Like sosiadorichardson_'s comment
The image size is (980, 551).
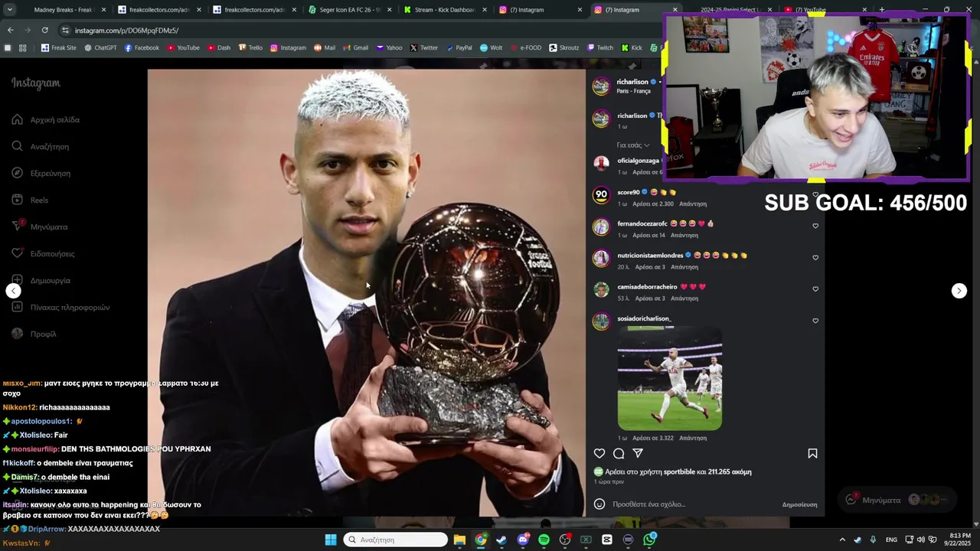point(815,321)
